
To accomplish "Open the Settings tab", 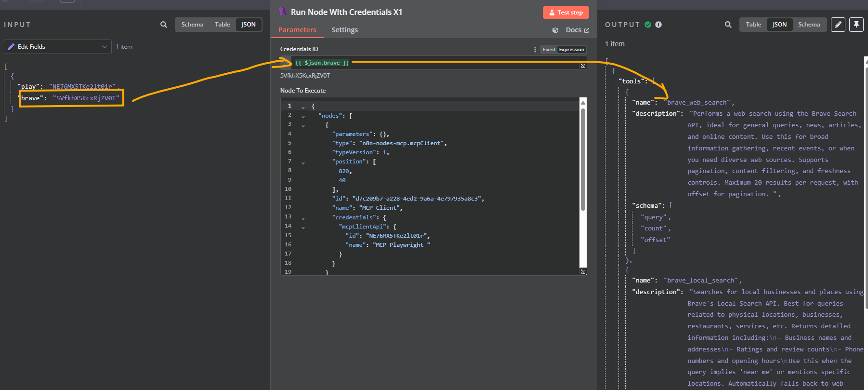I will click(344, 30).
